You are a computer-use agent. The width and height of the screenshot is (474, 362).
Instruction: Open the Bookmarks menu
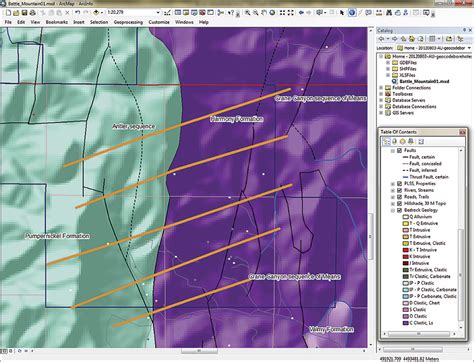click(x=57, y=22)
